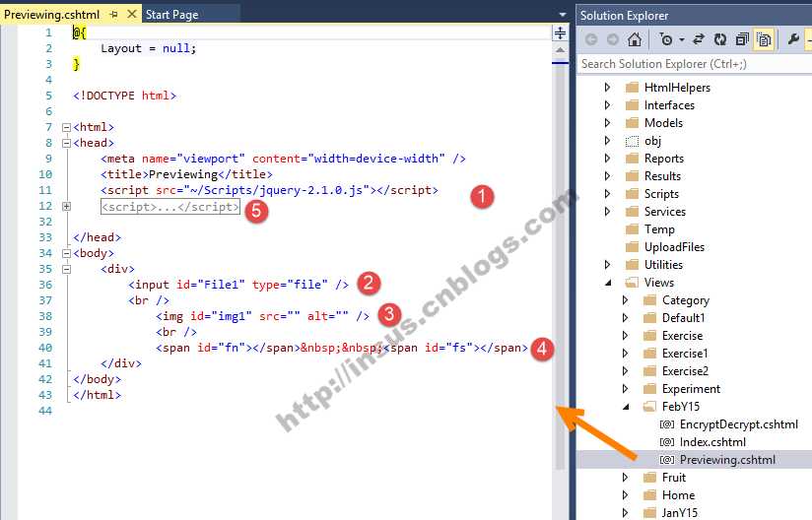Expand the Scripts folder arrow
This screenshot has width=812, height=520.
coord(607,193)
